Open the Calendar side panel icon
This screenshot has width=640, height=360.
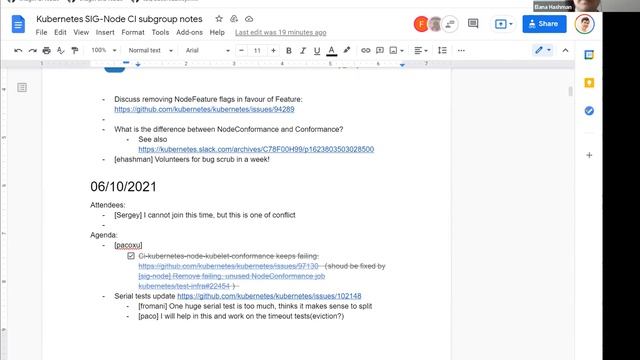click(589, 55)
